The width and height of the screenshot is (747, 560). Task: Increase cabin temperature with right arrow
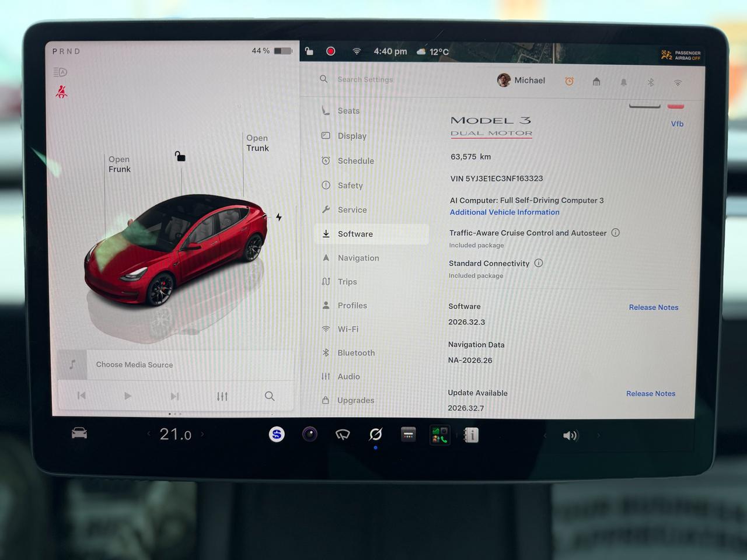(x=203, y=434)
